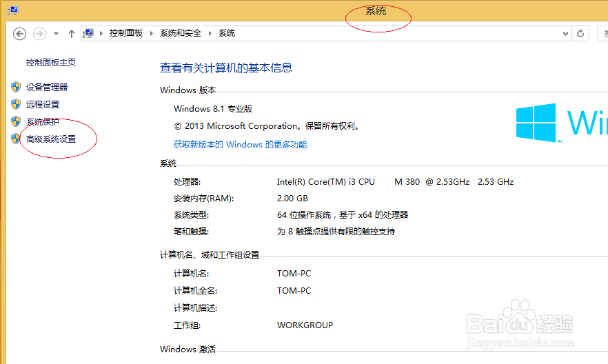608x364 pixels.
Task: Click the 查看有关计算机的基本信息 heading
Action: tap(226, 68)
